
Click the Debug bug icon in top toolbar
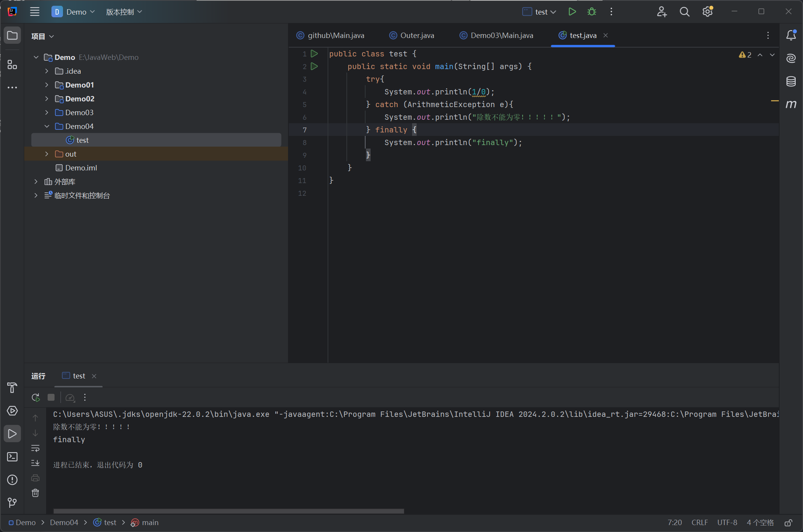(592, 12)
